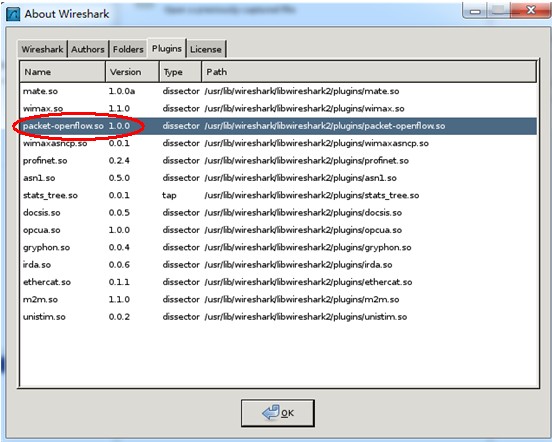Select the unistim.so plugin name
The image size is (552, 442).
coord(44,317)
